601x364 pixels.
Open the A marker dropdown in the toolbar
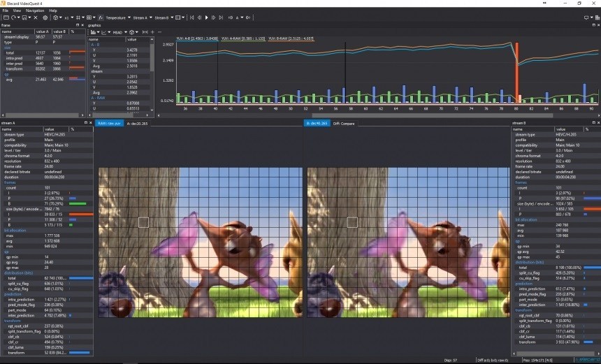(239, 17)
